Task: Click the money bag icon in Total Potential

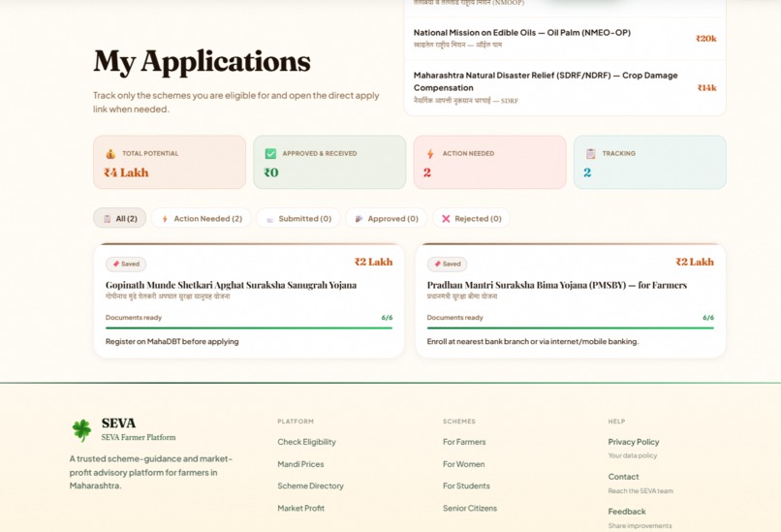Action: (x=110, y=154)
